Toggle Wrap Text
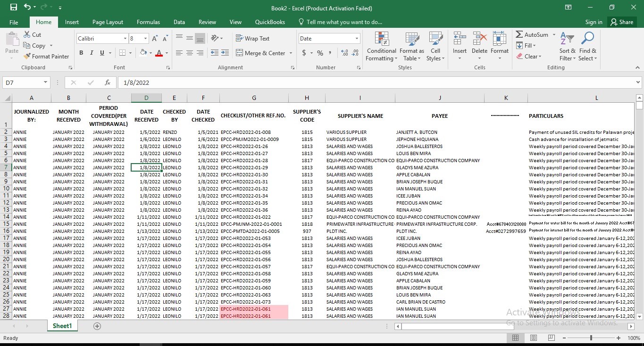This screenshot has height=346, width=644. coord(253,39)
